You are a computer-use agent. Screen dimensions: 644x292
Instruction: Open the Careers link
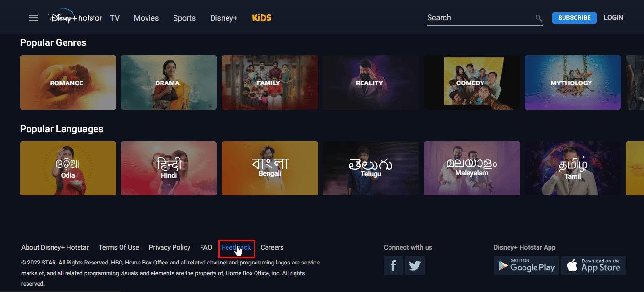pyautogui.click(x=272, y=247)
